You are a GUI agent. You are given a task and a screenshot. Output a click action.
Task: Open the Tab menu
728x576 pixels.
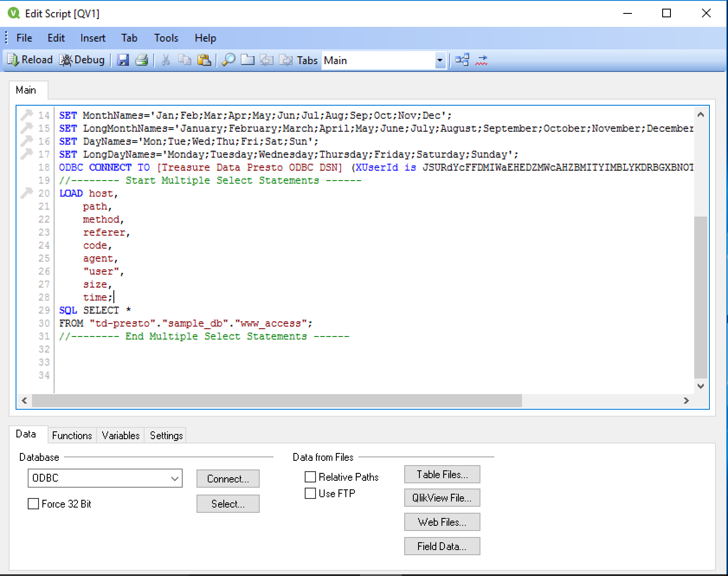pos(129,38)
